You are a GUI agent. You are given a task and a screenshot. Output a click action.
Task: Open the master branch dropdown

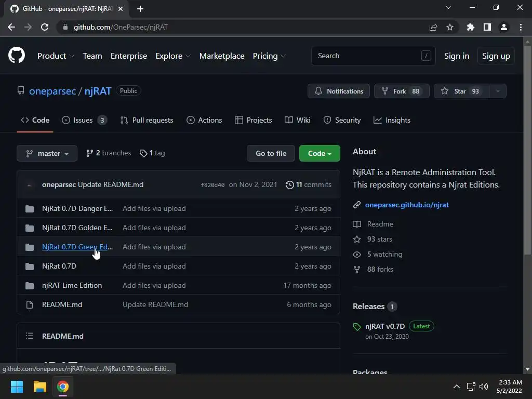[47, 153]
